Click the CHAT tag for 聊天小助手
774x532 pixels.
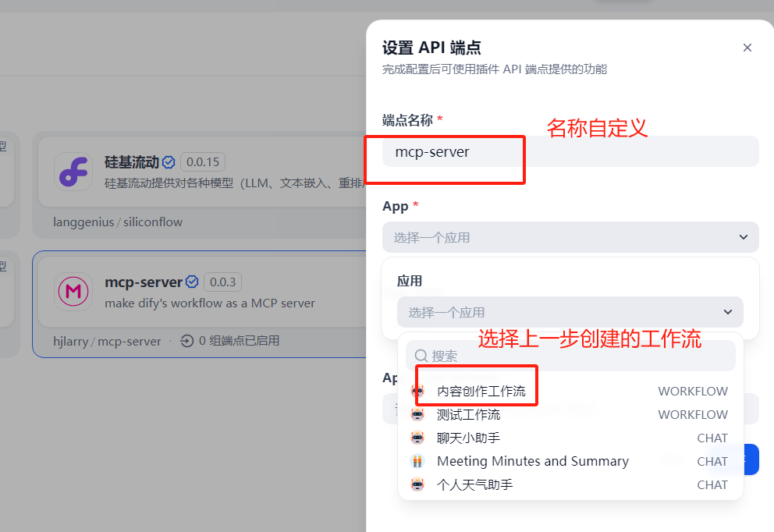(712, 438)
